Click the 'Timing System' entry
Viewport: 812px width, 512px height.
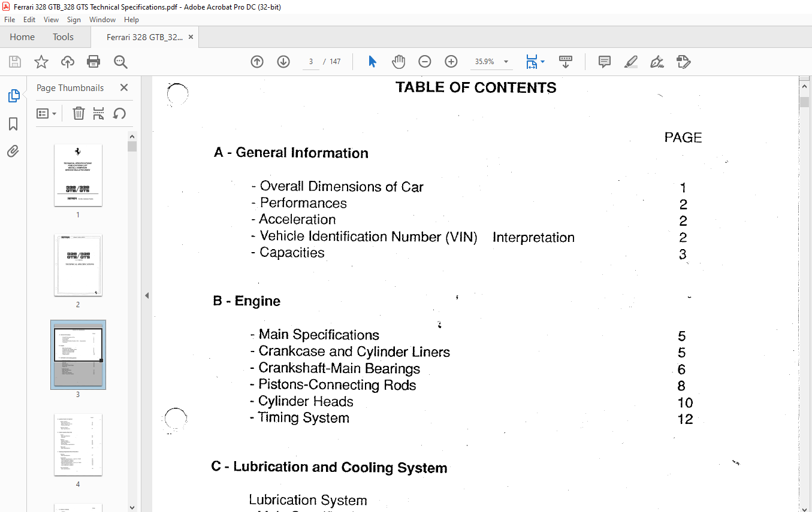(300, 418)
